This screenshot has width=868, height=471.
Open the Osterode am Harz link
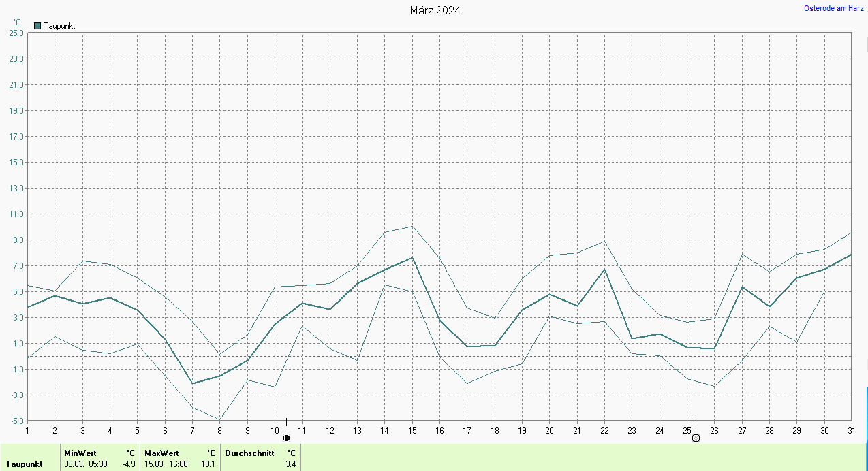(x=834, y=8)
